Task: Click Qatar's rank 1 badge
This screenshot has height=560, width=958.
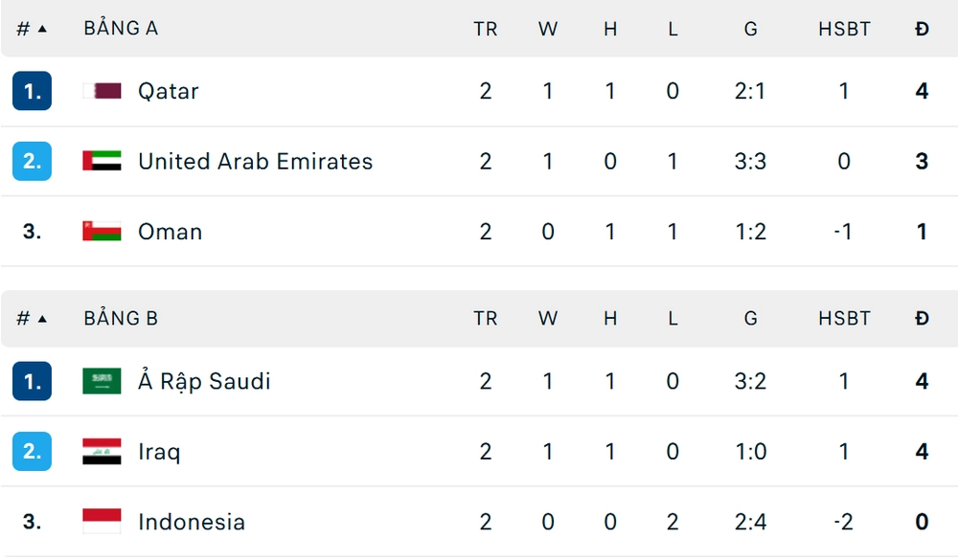Action: pyautogui.click(x=32, y=91)
